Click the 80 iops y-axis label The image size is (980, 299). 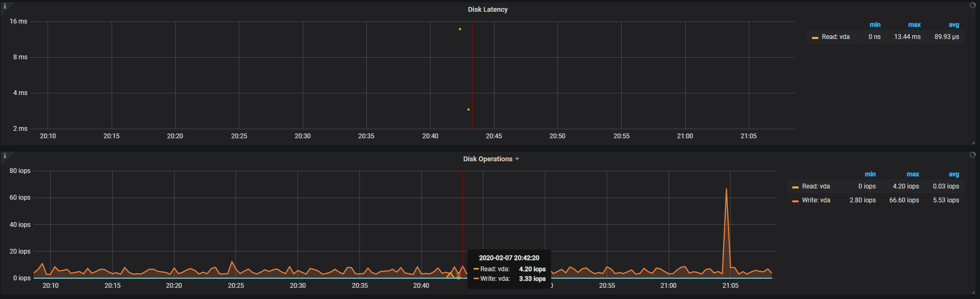tap(20, 171)
